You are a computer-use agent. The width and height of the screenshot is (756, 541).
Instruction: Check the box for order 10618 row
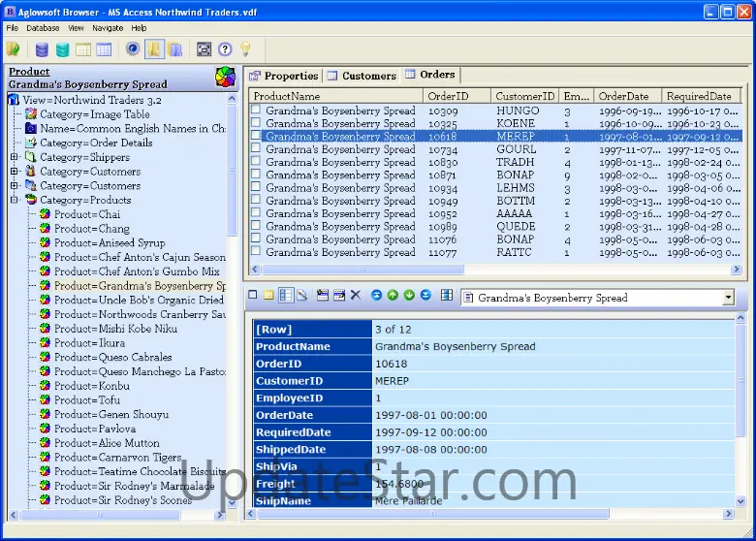256,136
